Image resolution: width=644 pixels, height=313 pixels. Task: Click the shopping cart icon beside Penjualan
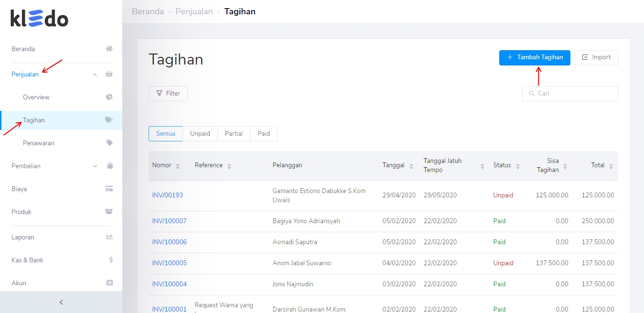pyautogui.click(x=109, y=74)
